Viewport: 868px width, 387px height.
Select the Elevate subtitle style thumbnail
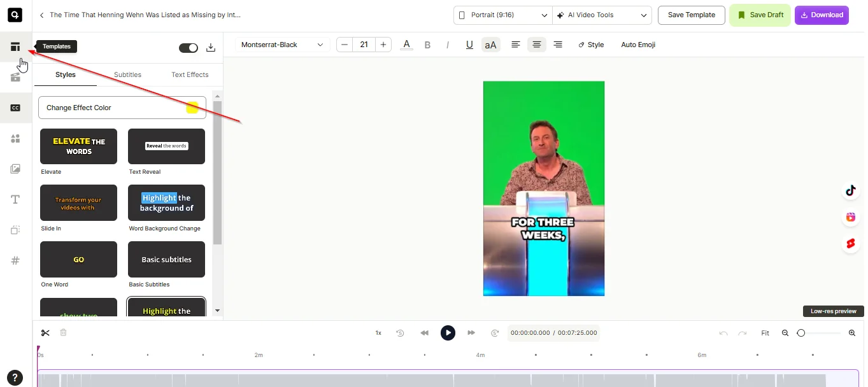point(78,146)
